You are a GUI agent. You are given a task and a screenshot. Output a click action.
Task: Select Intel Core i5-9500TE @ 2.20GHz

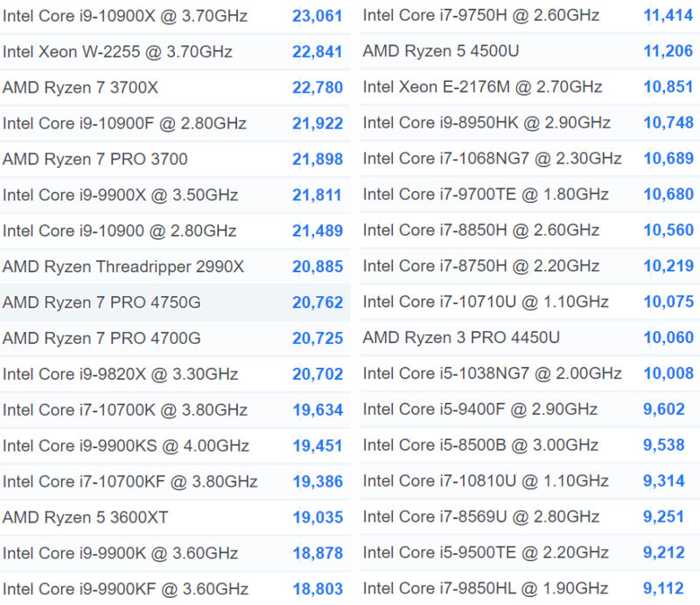(x=486, y=552)
